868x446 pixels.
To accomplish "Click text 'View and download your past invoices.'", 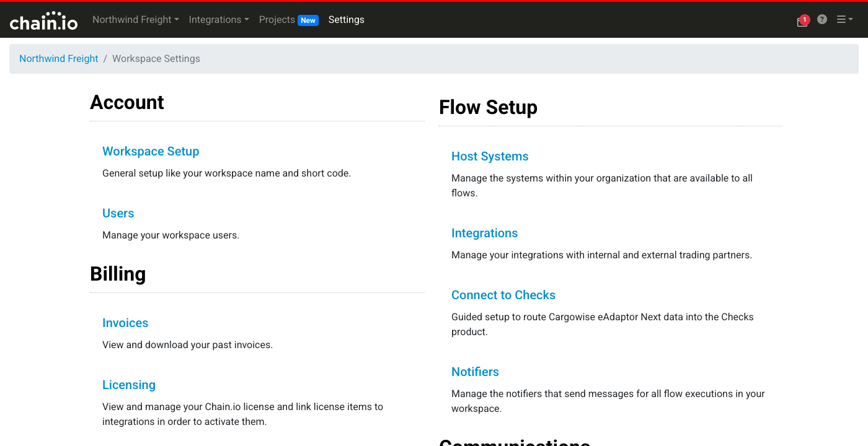I will pos(187,345).
